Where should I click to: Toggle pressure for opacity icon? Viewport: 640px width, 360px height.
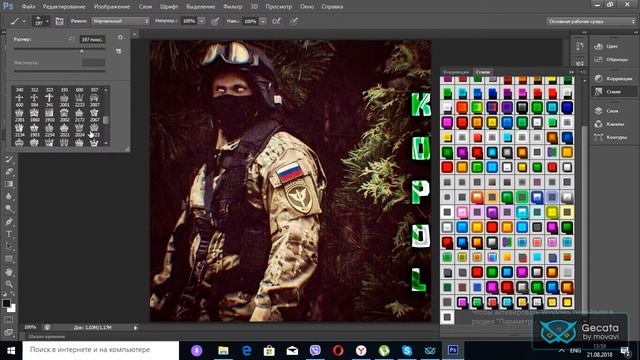(x=215, y=21)
